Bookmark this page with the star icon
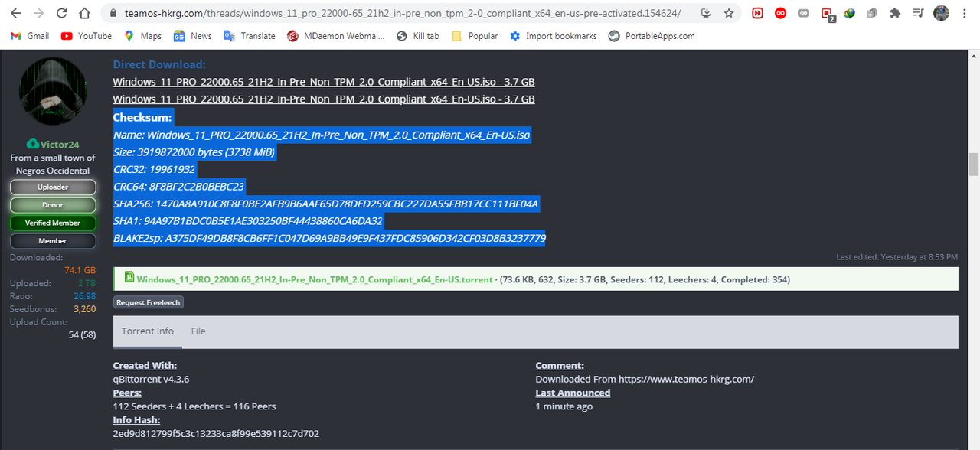Image resolution: width=980 pixels, height=450 pixels. (728, 13)
